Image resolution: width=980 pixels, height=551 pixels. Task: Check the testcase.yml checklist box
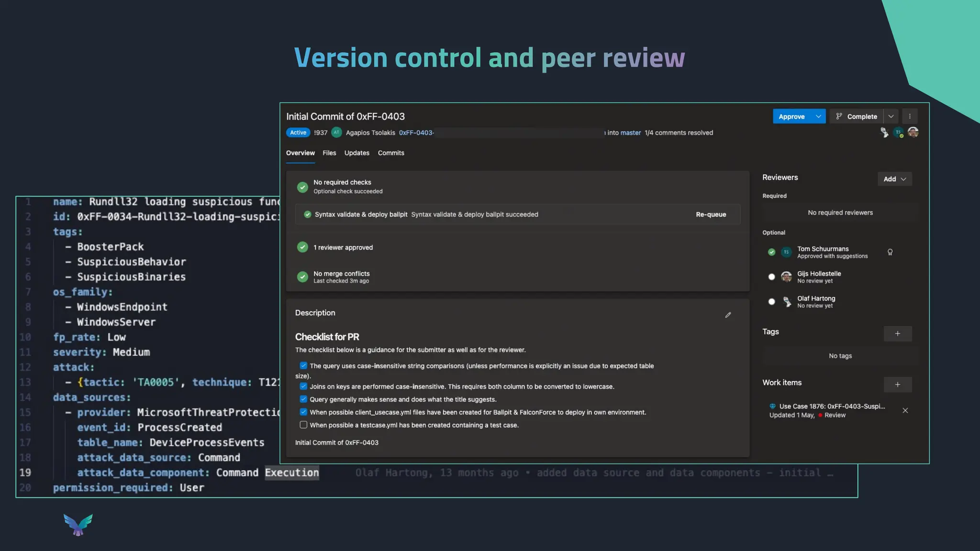click(x=303, y=425)
